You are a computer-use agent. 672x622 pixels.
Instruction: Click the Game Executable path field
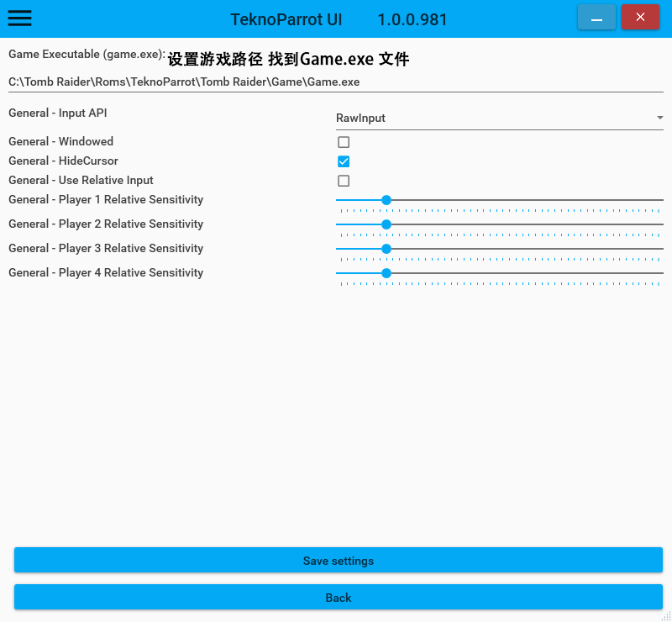point(336,82)
